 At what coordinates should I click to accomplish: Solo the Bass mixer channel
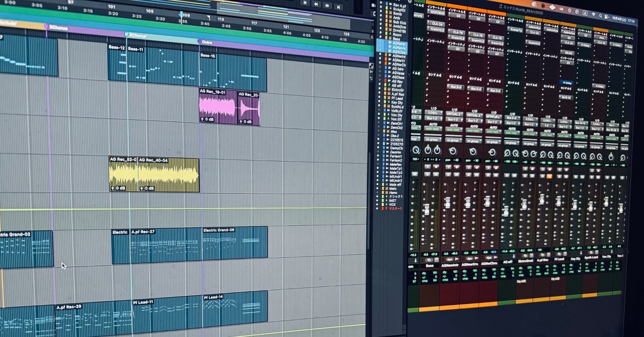pyautogui.click(x=427, y=174)
